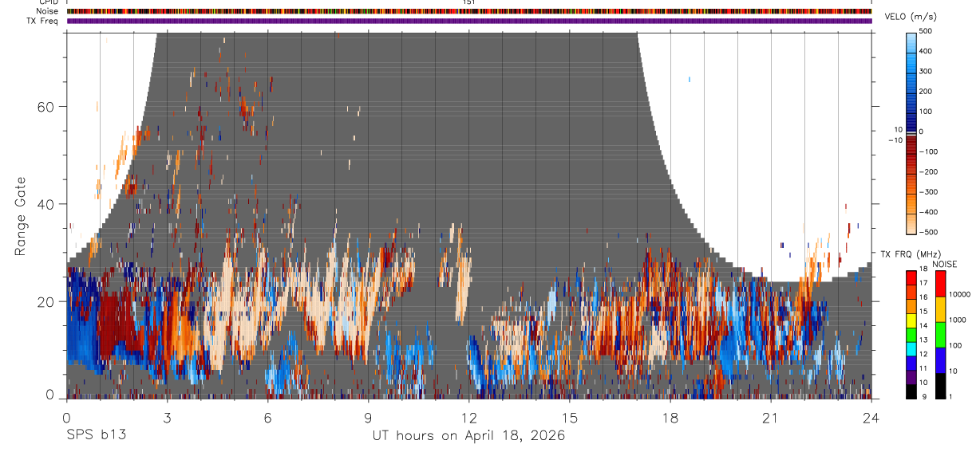Click the 'UT hours on April 18, 2026' label
The height and width of the screenshot is (452, 980).
click(468, 436)
